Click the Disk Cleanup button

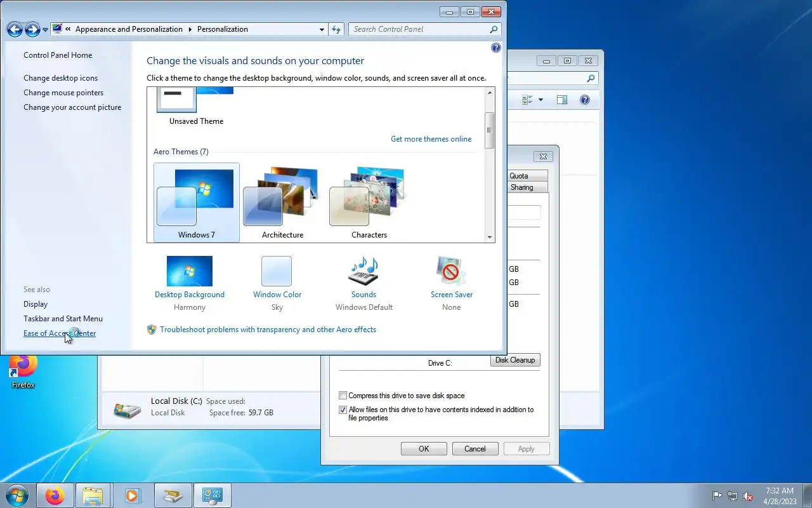[x=515, y=360]
